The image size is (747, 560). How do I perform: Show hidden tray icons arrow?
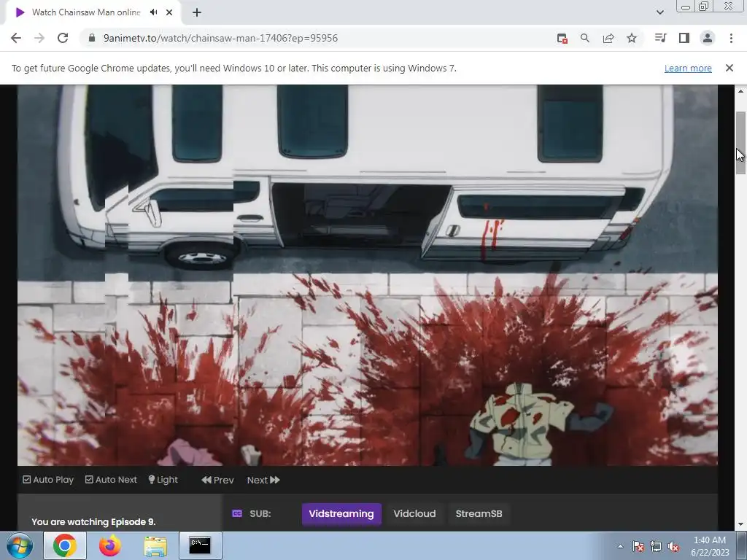click(x=620, y=546)
